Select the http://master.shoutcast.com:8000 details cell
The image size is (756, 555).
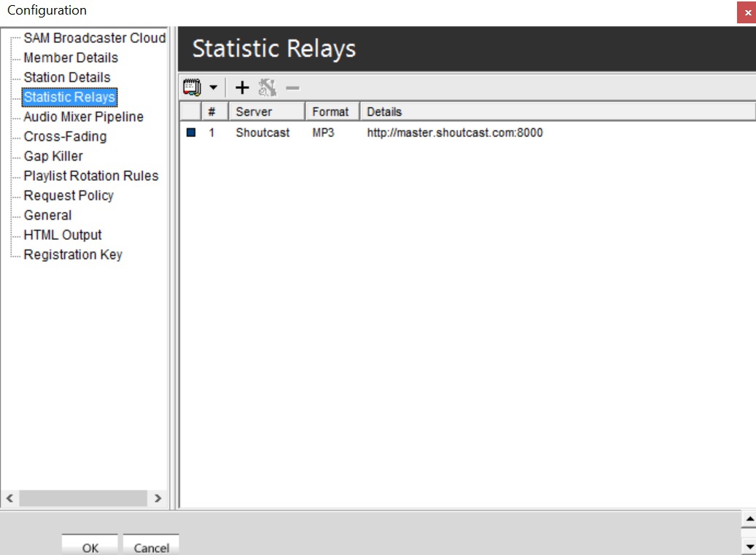click(x=455, y=133)
